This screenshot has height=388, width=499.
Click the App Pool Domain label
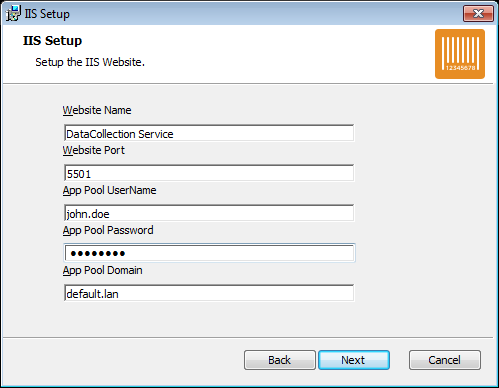pos(103,271)
